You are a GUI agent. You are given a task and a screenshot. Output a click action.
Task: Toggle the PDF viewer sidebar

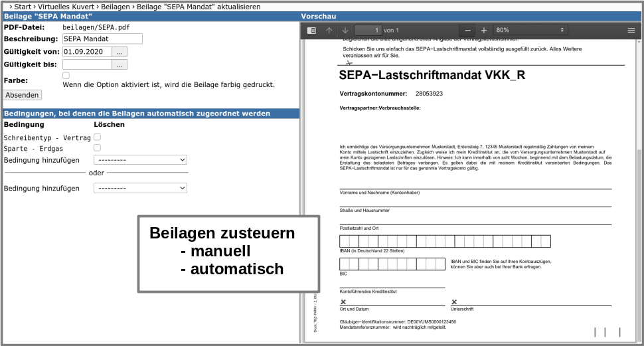tap(311, 31)
